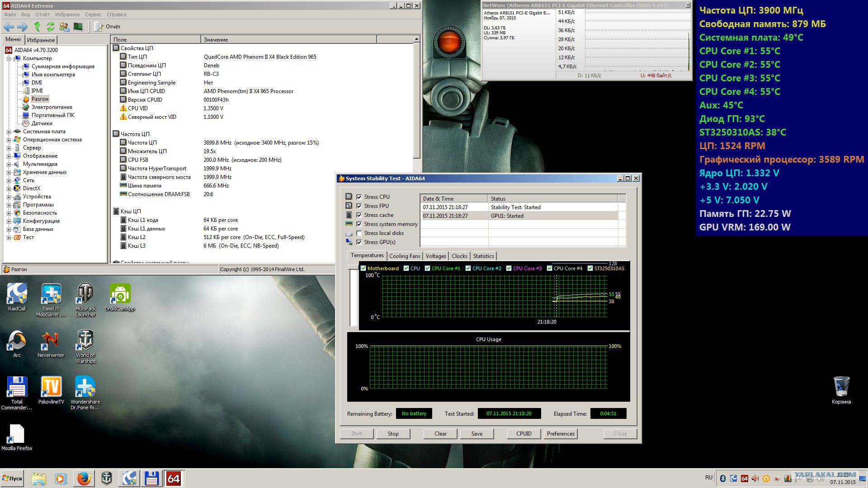Click the Clear button in stability test
Viewport: 868px width, 488px height.
(x=440, y=434)
